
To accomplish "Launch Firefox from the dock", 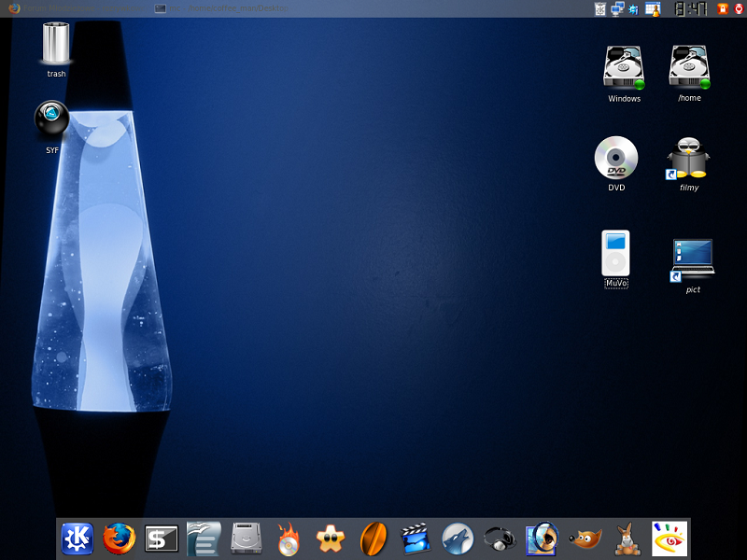I will click(x=119, y=539).
